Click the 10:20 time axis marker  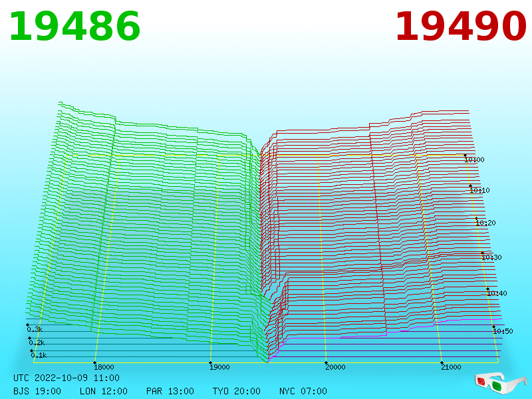485,223
